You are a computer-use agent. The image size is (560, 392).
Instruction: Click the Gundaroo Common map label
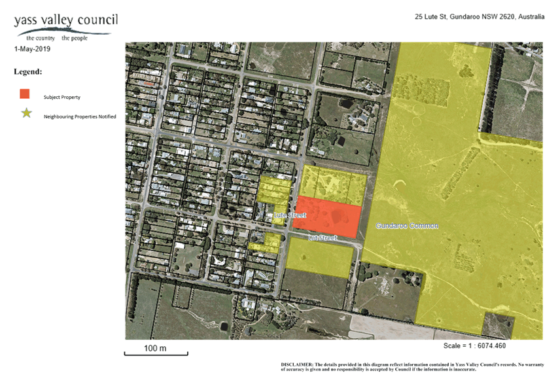pos(407,226)
